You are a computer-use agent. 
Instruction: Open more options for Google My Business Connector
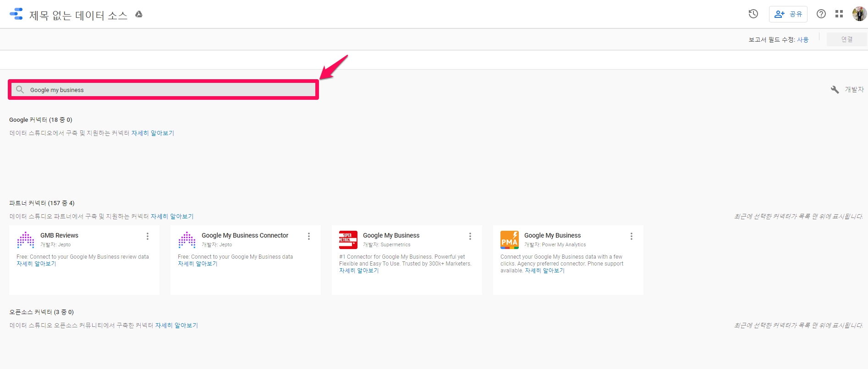click(309, 236)
